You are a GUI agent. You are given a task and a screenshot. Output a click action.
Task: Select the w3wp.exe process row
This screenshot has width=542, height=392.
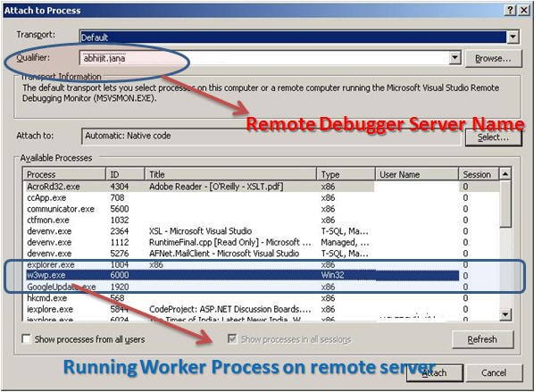(261, 275)
